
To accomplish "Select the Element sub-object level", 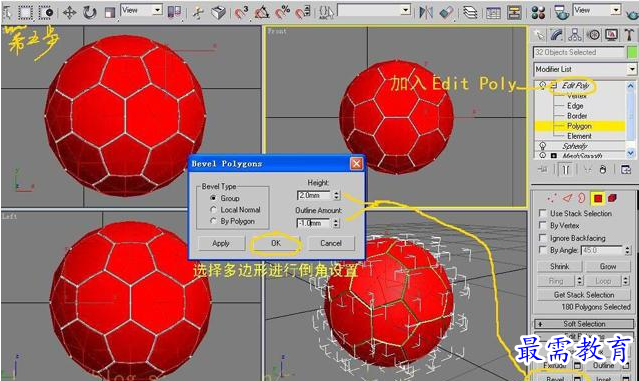I will tap(579, 136).
